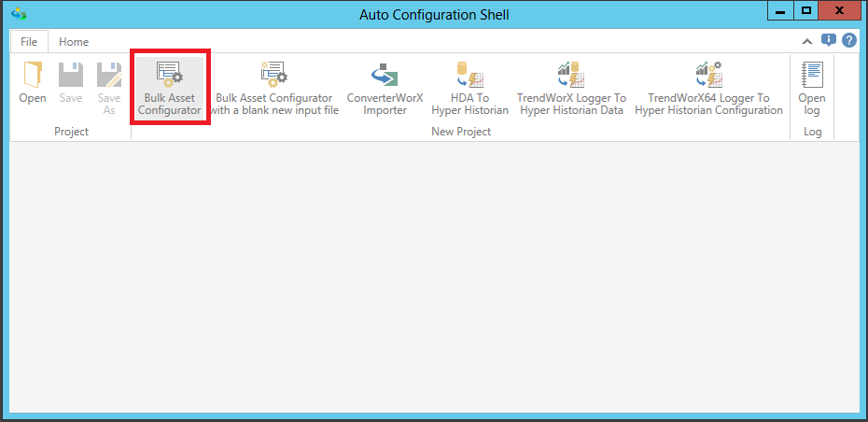
Task: Open help via the question mark icon
Action: click(848, 40)
